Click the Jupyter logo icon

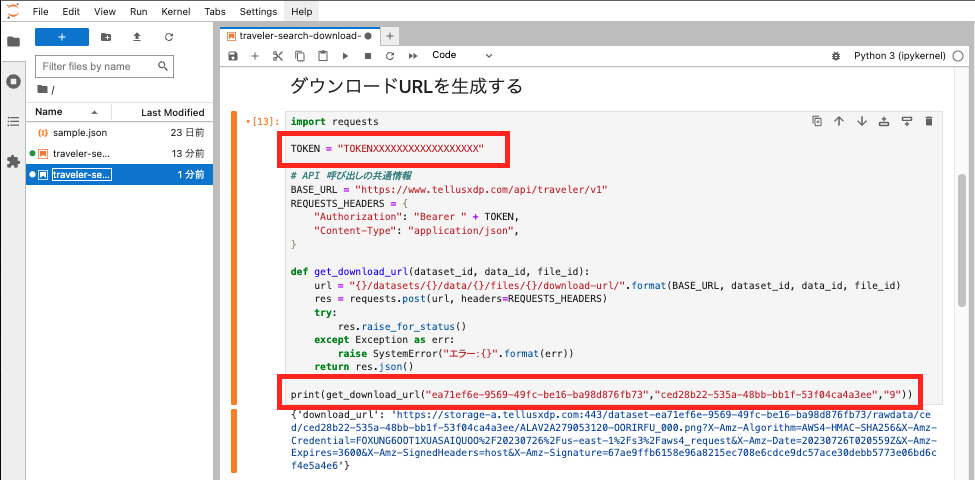tap(12, 11)
